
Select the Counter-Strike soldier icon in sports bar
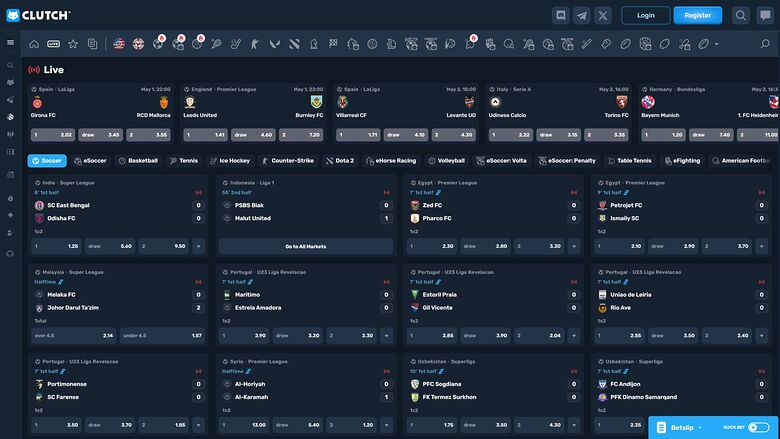255,44
